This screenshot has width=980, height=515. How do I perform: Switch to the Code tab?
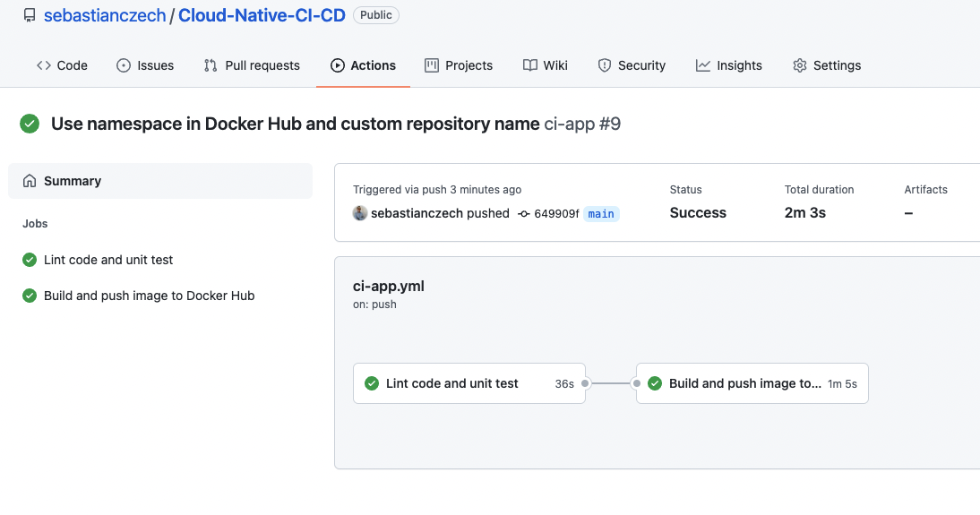(62, 65)
